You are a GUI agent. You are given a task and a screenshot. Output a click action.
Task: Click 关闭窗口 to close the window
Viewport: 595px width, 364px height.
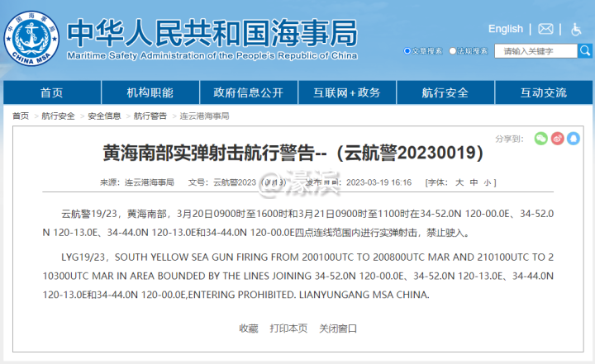(x=338, y=329)
